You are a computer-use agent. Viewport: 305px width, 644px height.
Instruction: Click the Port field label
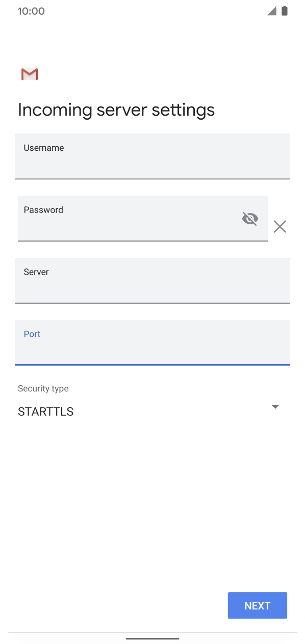click(x=32, y=334)
